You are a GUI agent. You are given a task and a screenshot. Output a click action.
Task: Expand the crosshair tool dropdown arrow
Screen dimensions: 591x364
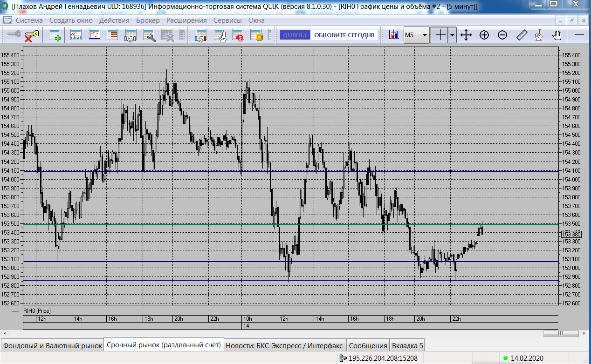(x=452, y=35)
